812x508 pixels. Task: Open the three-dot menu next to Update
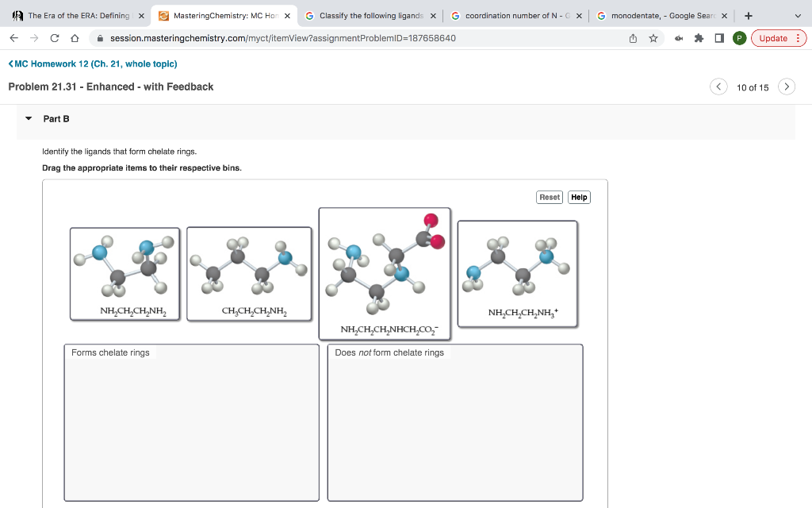(x=797, y=37)
